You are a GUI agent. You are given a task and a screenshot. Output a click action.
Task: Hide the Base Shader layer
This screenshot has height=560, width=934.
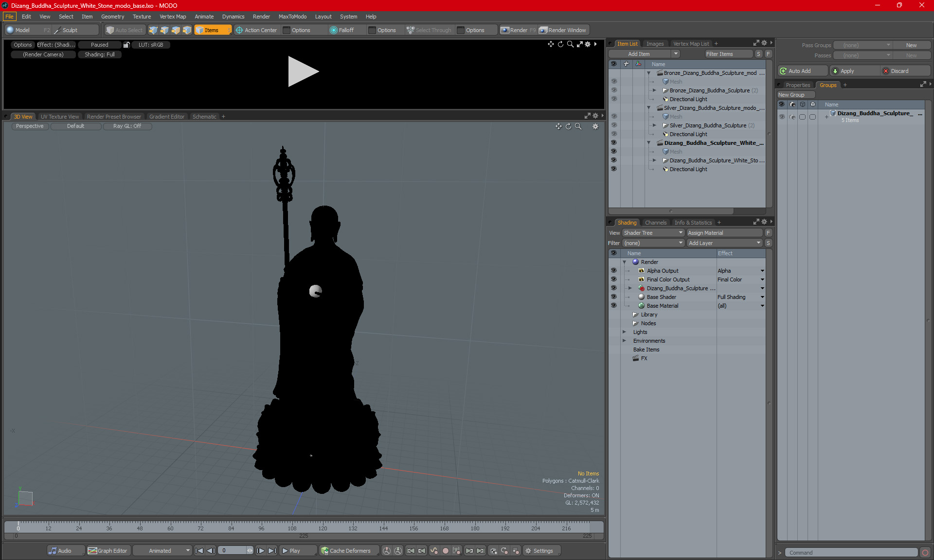pos(613,297)
